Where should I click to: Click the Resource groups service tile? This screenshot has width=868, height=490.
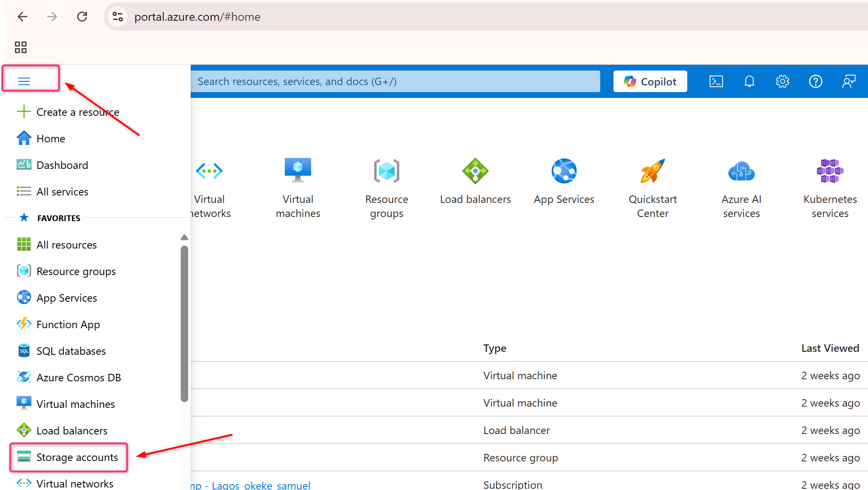(x=387, y=188)
